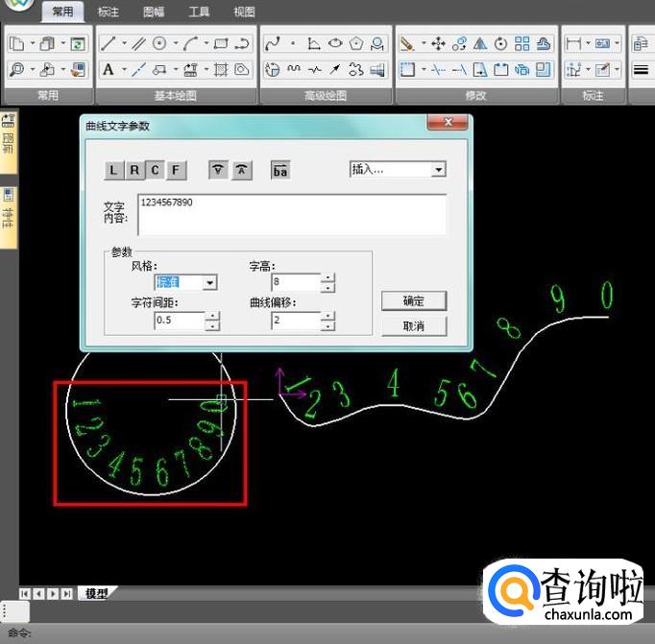This screenshot has height=644, width=655.
Task: Toggle fit alignment F button
Action: (176, 170)
